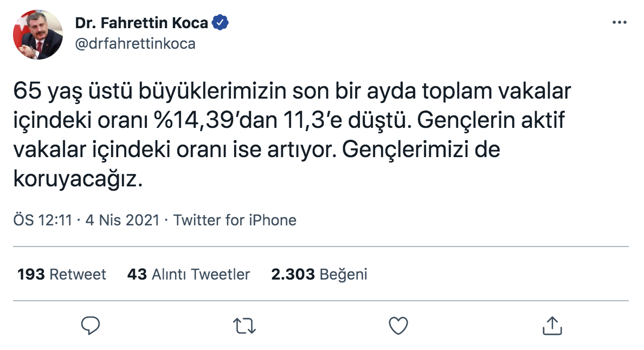Toggle reply composer for this tweet
This screenshot has width=644, height=350.
(x=92, y=326)
